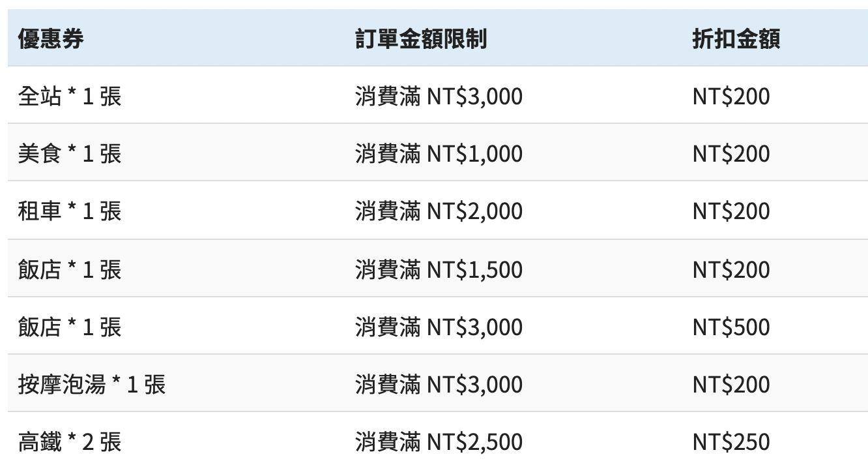Click the 折扣金額 column header
The width and height of the screenshot is (868, 476).
click(x=736, y=39)
